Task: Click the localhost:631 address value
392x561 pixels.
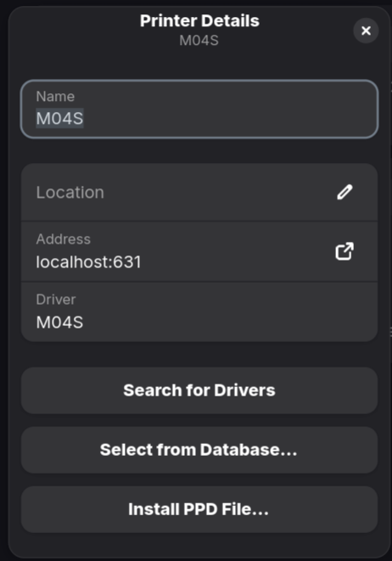Action: click(x=88, y=262)
